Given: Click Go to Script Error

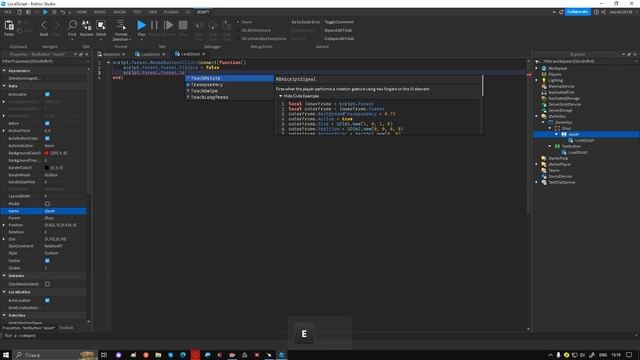Looking at the screenshot, I should [305, 22].
